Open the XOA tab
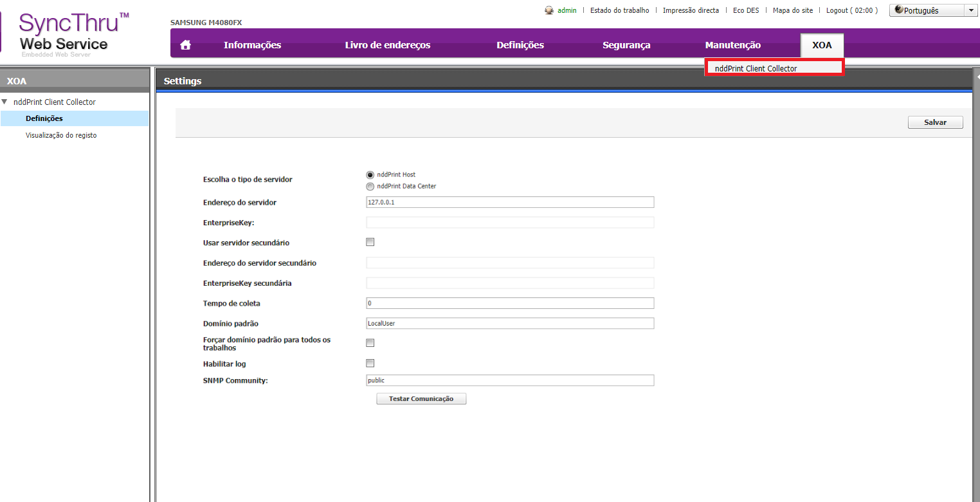The height and width of the screenshot is (502, 980). [x=821, y=45]
